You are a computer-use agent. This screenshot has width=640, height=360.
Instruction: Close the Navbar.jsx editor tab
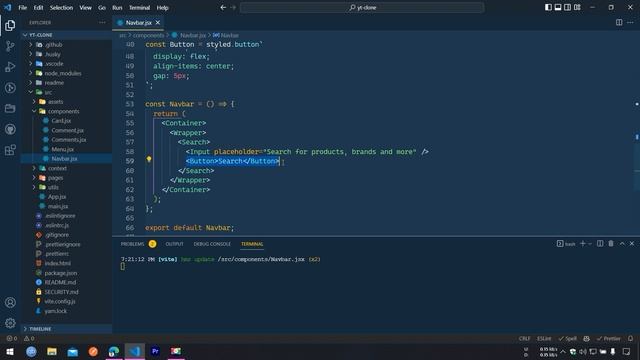click(x=158, y=22)
